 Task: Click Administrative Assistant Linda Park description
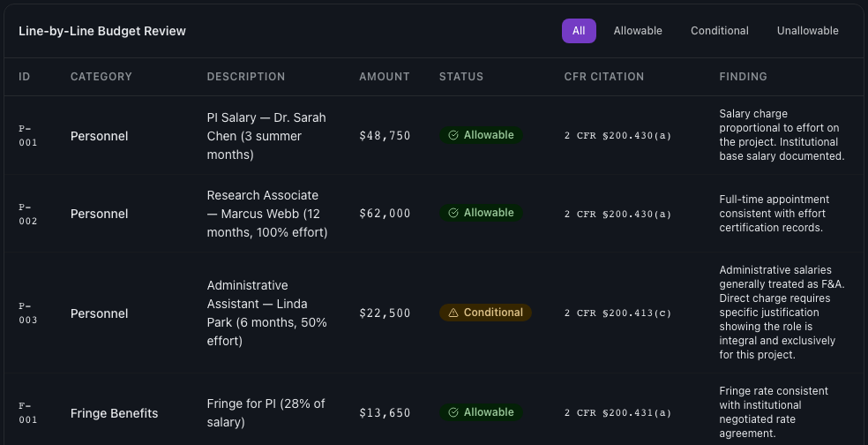coord(266,313)
